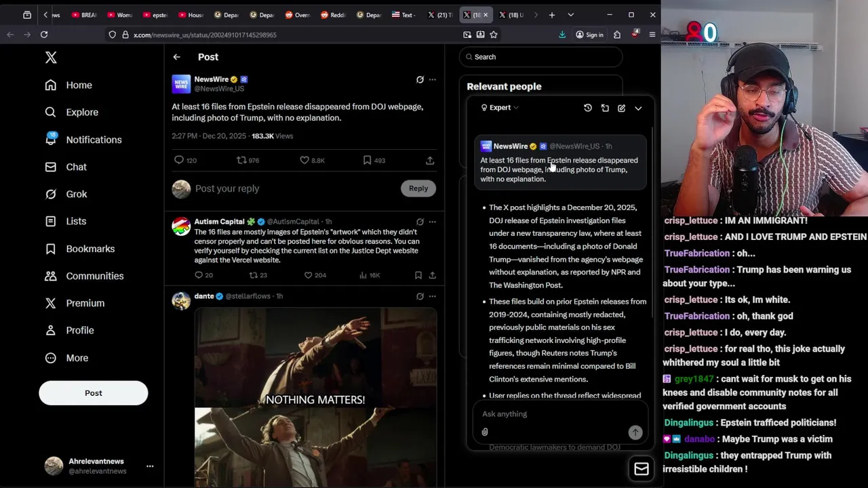Like Autism Capital reply (204 likes)
This screenshot has width=868, height=488.
pos(308,274)
